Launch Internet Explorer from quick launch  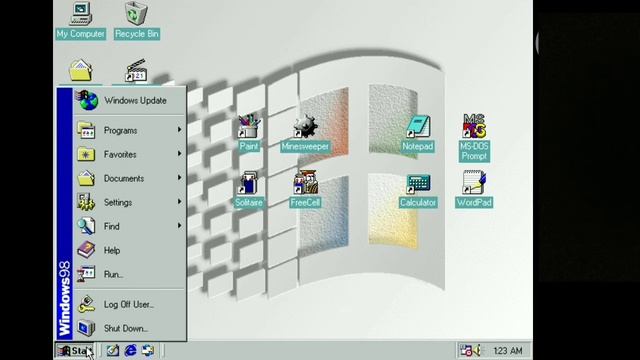click(131, 350)
